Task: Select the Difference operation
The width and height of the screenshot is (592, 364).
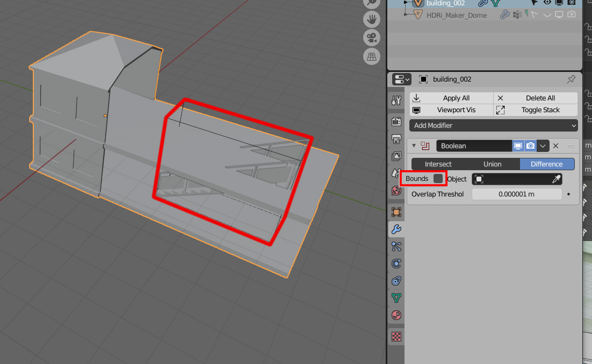Action: (547, 164)
